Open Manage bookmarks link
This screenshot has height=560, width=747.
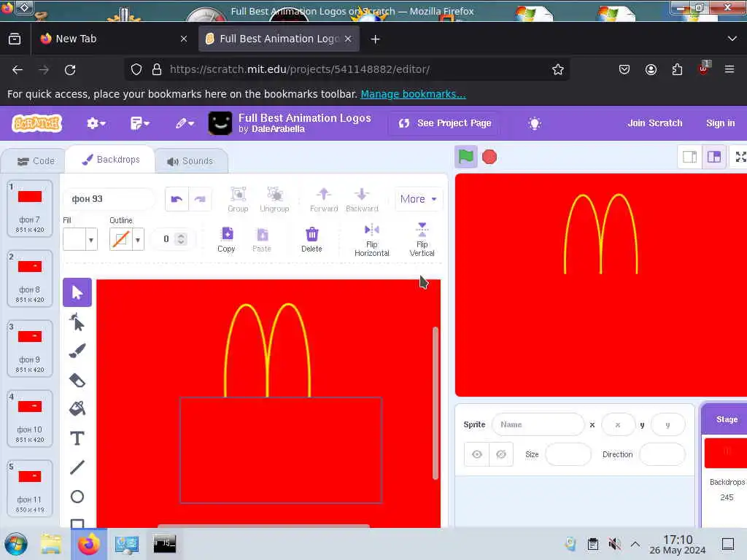click(x=413, y=94)
